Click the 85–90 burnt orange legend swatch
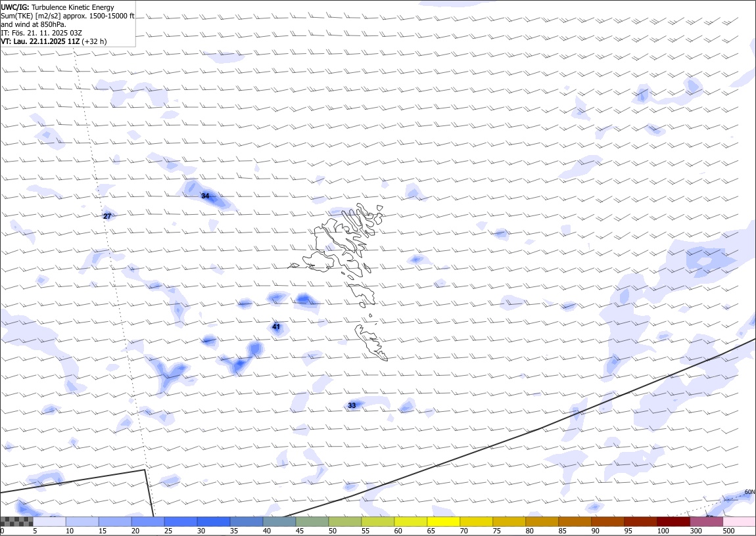 (x=575, y=522)
